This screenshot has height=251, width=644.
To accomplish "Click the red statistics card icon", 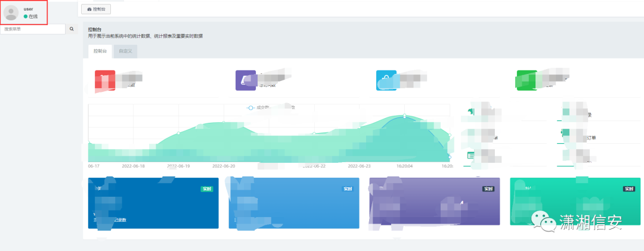I will tap(105, 80).
